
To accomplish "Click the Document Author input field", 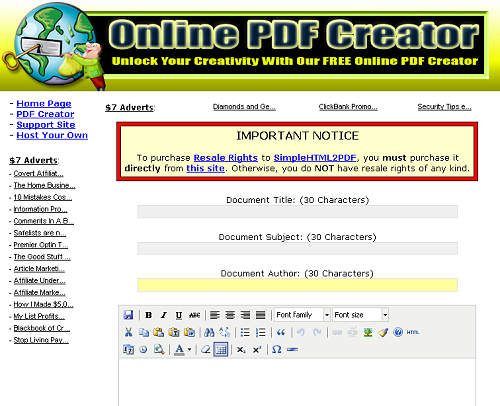I will click(x=297, y=285).
